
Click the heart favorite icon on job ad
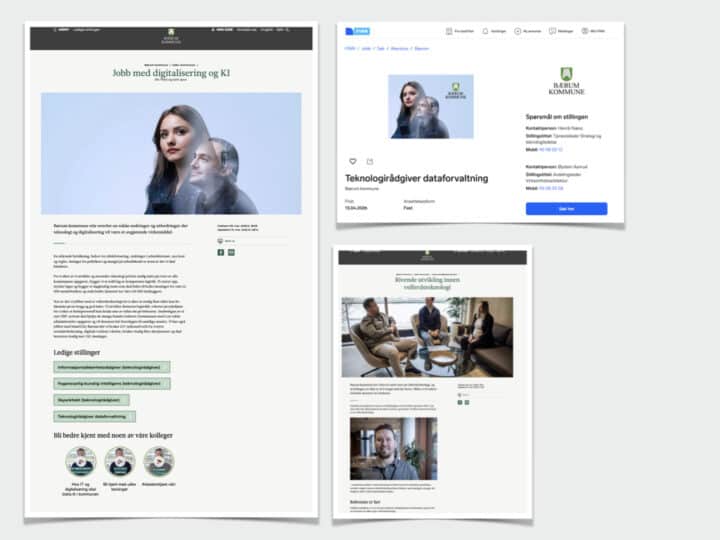point(352,161)
